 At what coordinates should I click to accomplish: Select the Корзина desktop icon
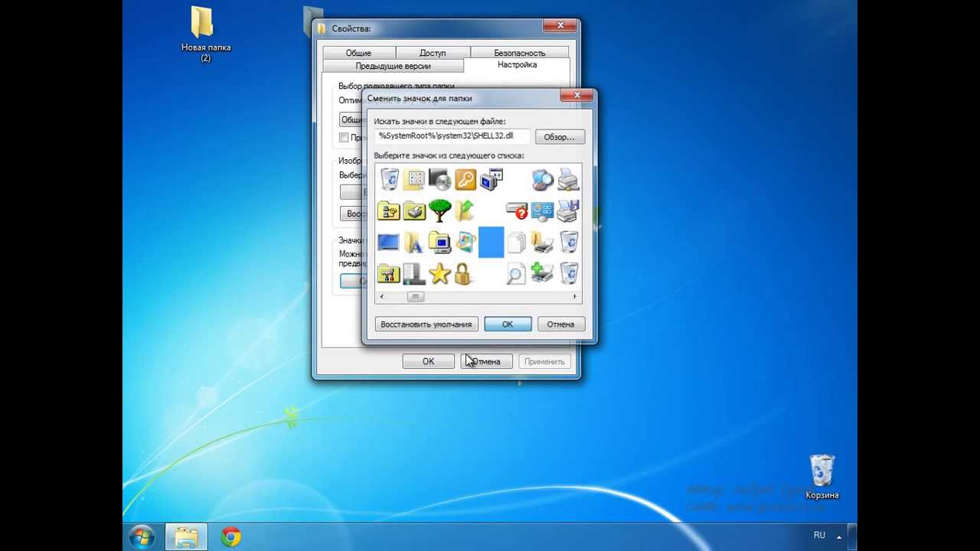tap(822, 477)
